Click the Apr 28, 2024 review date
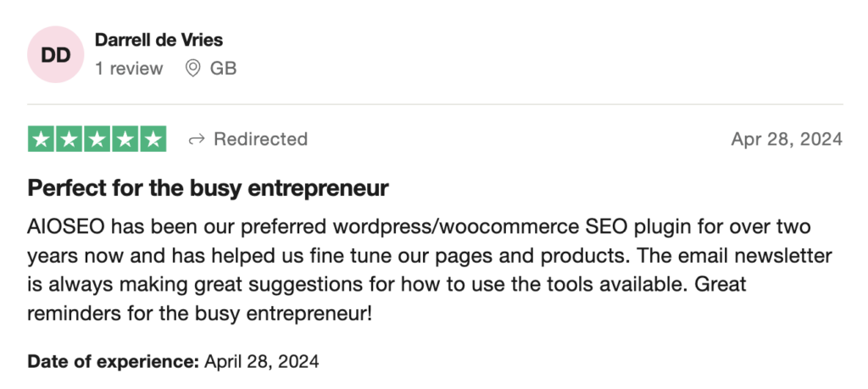868x389 pixels. click(786, 139)
